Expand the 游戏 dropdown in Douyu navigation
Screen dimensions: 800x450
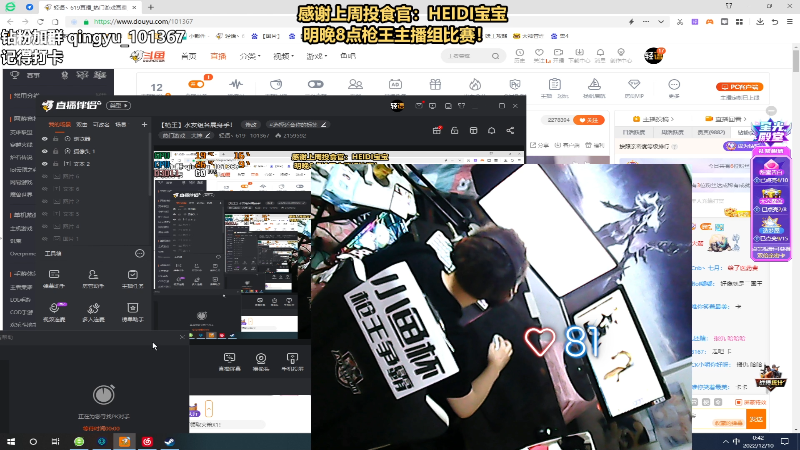pos(316,56)
